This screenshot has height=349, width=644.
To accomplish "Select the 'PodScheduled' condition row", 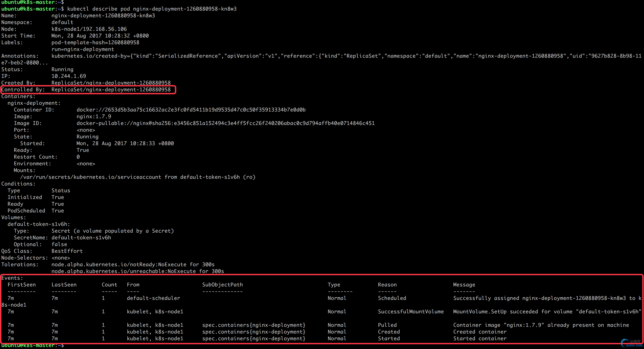I will click(x=36, y=211).
